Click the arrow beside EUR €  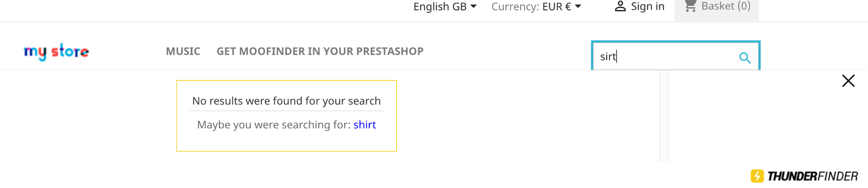coord(578,6)
